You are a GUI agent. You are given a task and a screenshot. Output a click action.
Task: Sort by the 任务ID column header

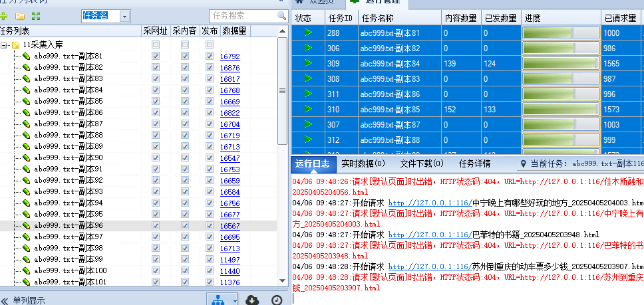coord(341,18)
